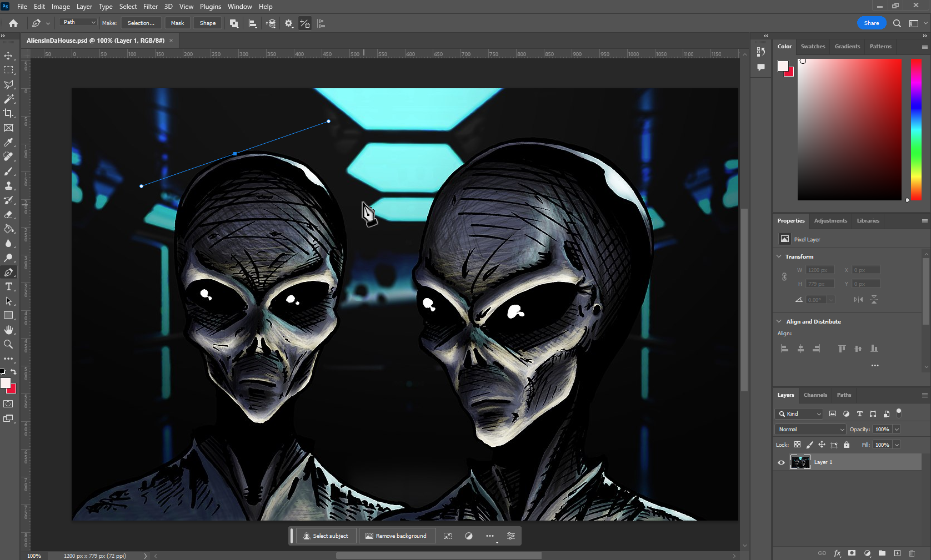
Task: Click the Share button
Action: (872, 23)
